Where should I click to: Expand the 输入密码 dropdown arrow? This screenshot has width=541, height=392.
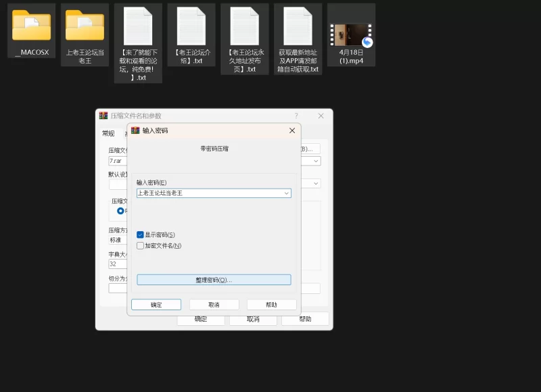pos(287,193)
